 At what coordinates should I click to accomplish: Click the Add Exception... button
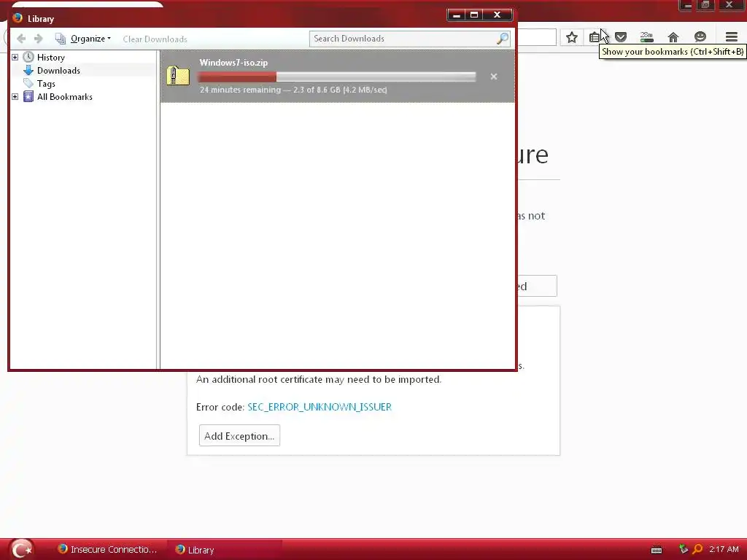pyautogui.click(x=239, y=436)
